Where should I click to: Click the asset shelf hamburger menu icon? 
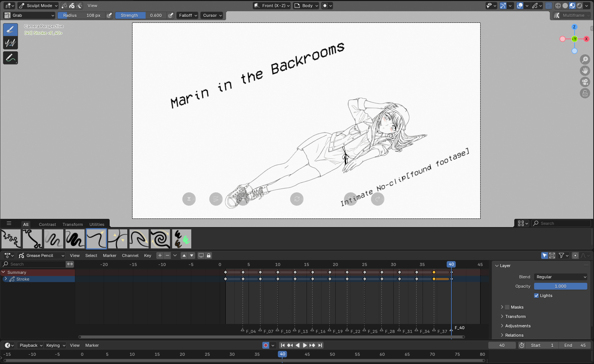click(x=9, y=223)
